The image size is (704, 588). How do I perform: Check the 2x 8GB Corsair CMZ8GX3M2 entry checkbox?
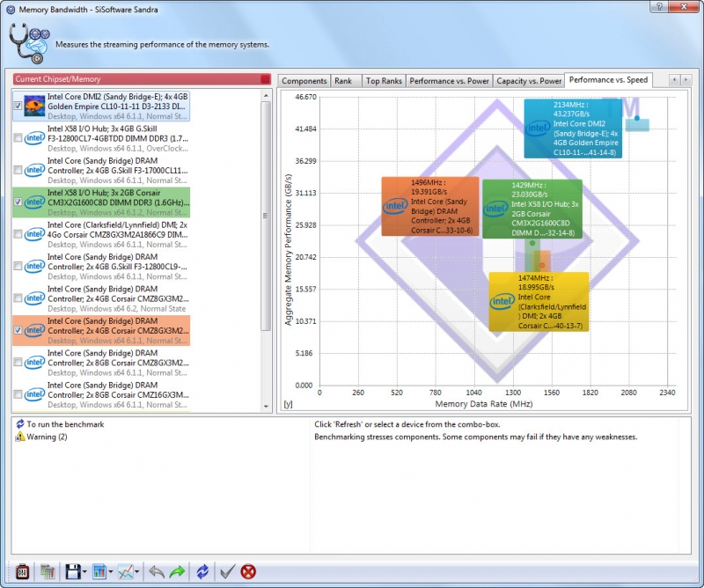point(18,362)
